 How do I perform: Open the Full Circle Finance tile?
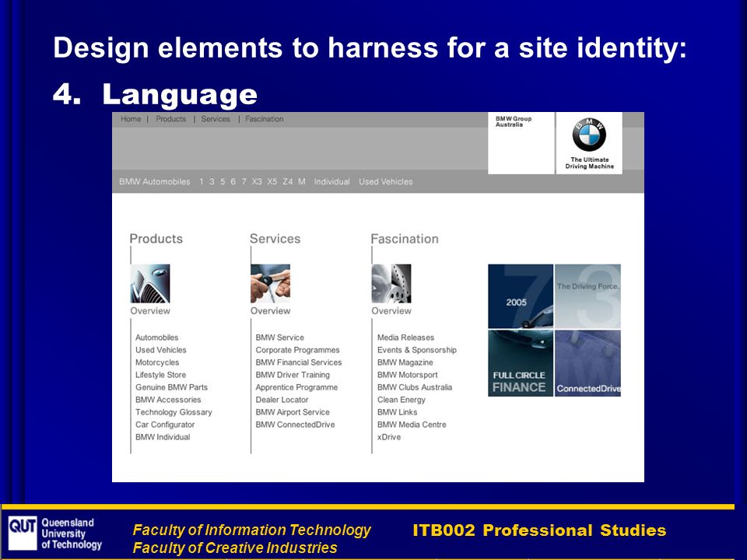(521, 363)
